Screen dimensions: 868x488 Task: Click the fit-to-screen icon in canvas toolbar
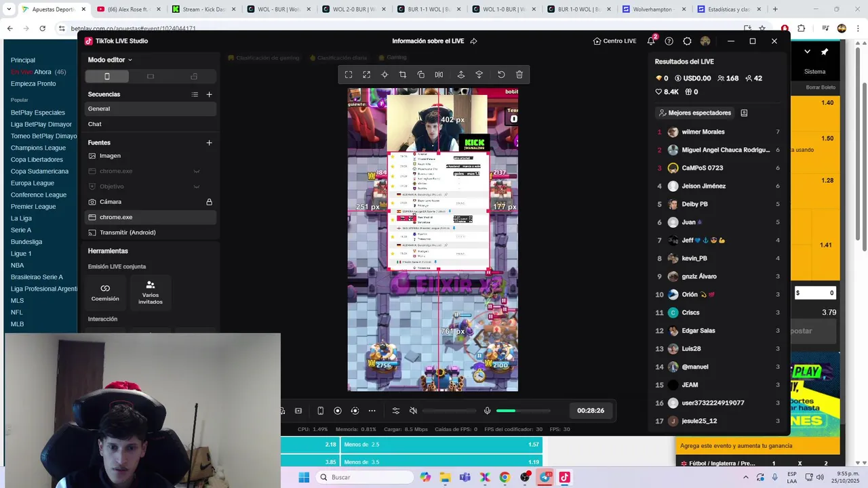pyautogui.click(x=349, y=75)
